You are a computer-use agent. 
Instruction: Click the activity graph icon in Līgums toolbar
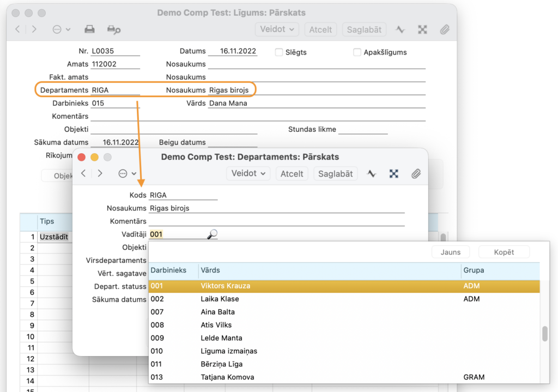coord(401,29)
